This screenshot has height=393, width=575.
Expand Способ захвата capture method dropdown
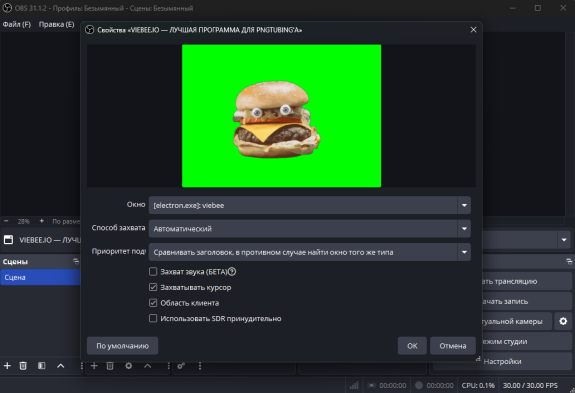(310, 229)
